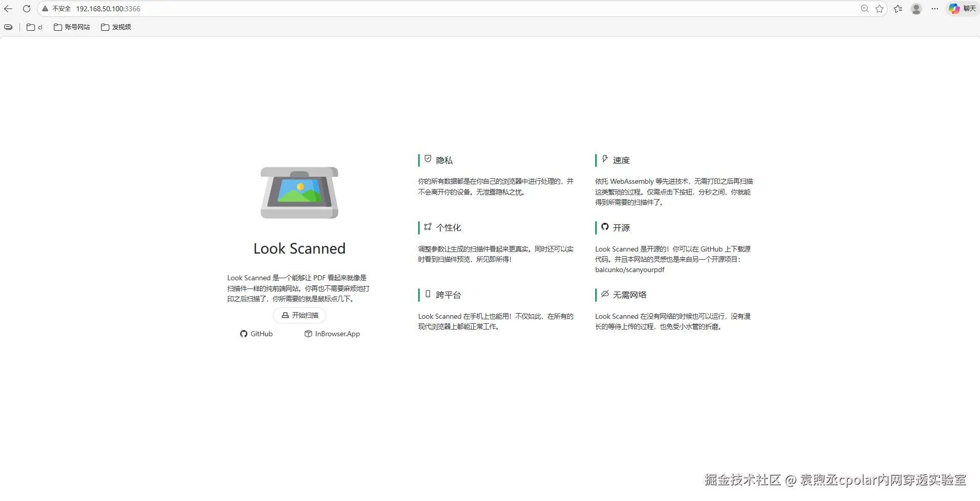
Task: Click the 无需网络 heading
Action: [630, 295]
